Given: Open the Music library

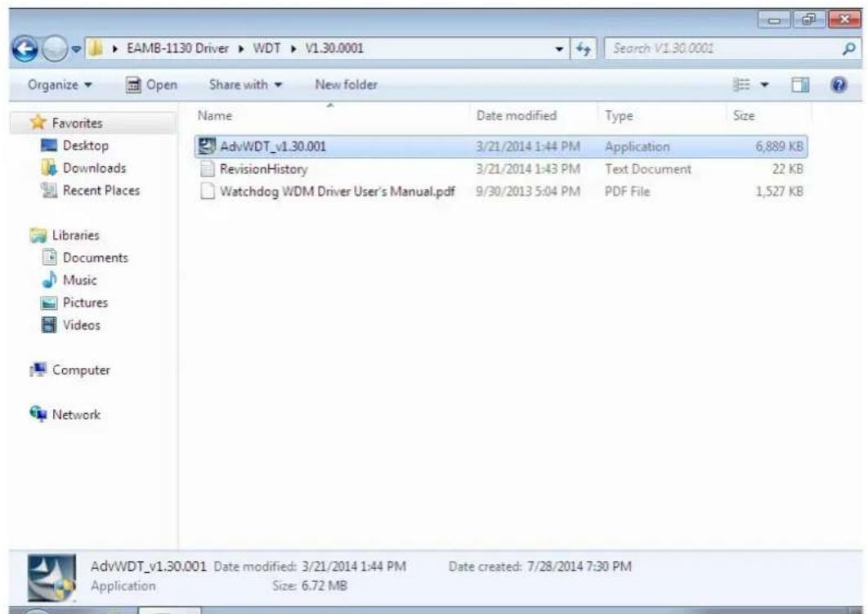Looking at the screenshot, I should 80,280.
